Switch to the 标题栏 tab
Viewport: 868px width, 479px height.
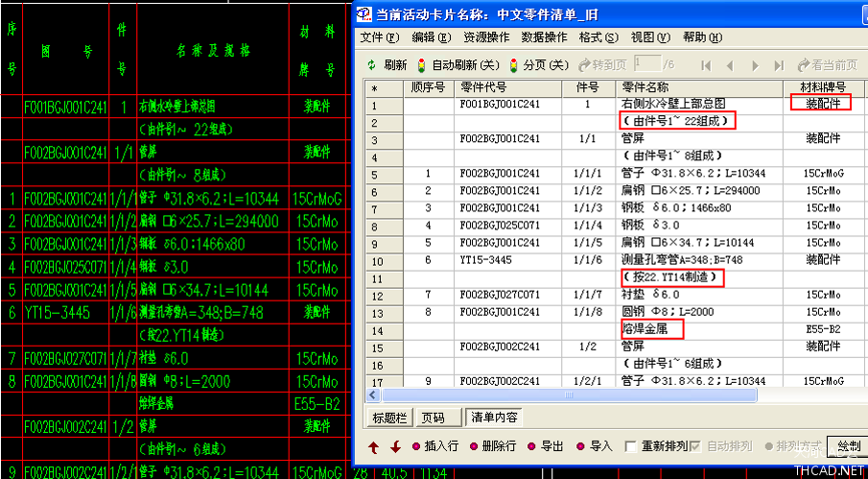point(390,418)
